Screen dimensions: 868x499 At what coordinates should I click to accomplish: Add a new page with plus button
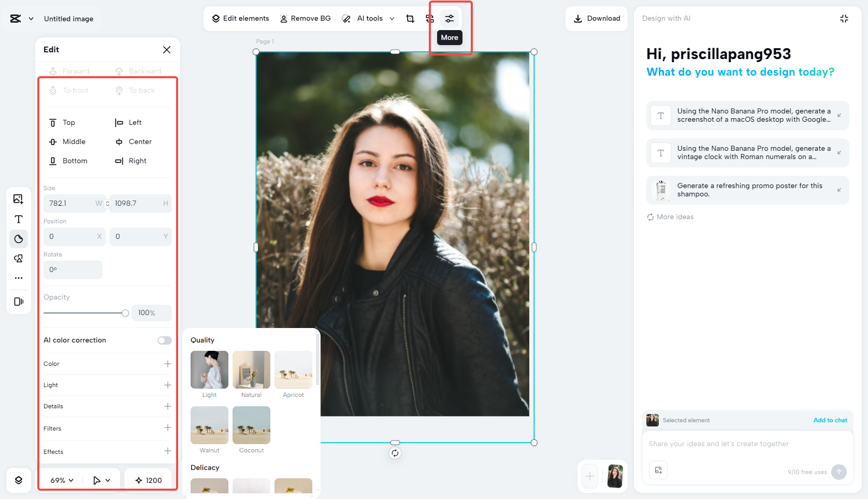(590, 476)
